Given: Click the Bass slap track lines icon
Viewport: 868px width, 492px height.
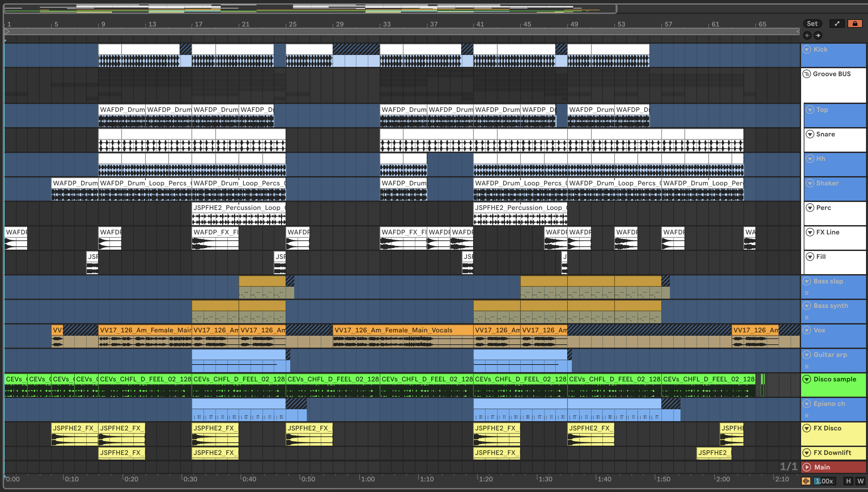Looking at the screenshot, I should (x=807, y=293).
